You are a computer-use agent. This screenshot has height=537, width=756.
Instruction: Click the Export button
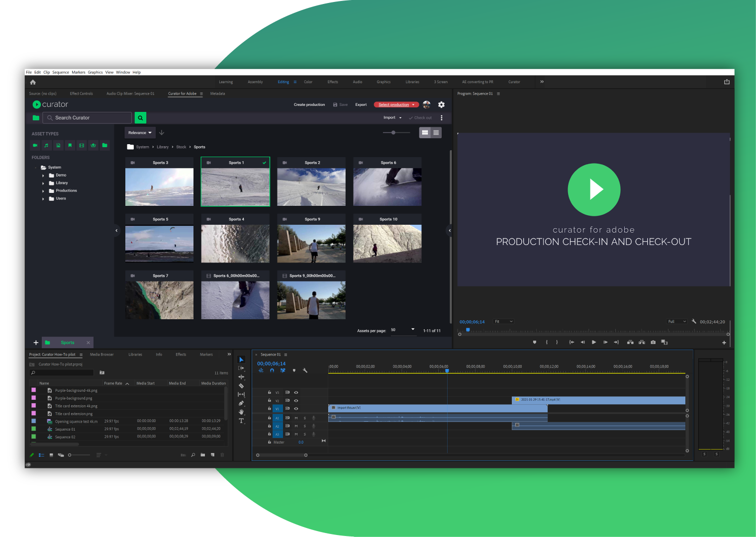coord(361,104)
